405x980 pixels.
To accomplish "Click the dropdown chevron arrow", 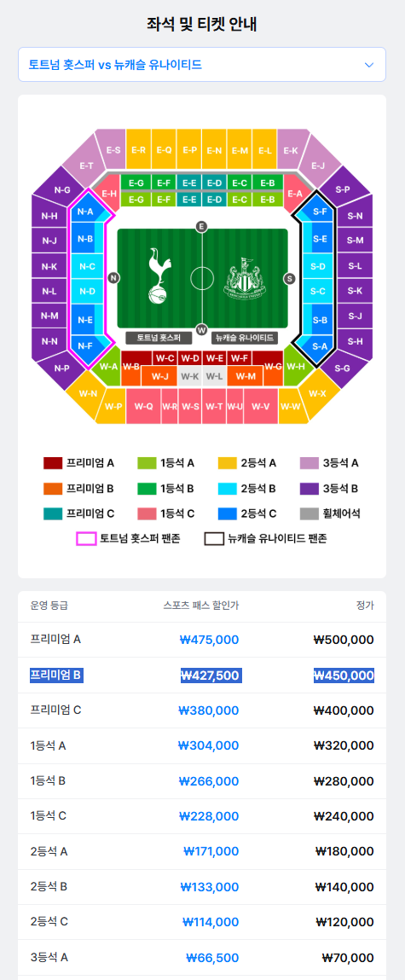I will point(368,64).
